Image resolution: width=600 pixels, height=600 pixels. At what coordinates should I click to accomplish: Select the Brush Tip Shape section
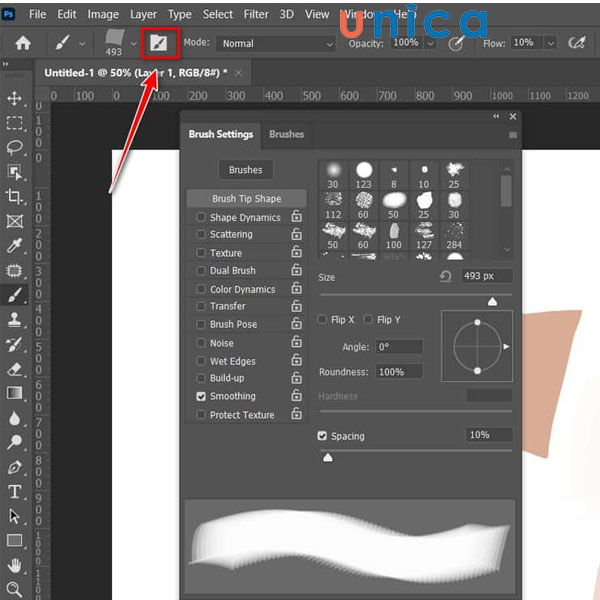coord(246,199)
